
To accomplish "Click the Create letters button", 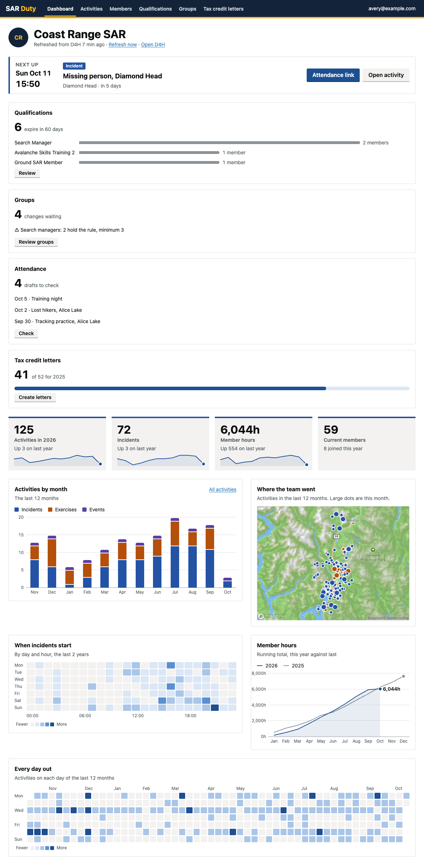I will [x=35, y=397].
